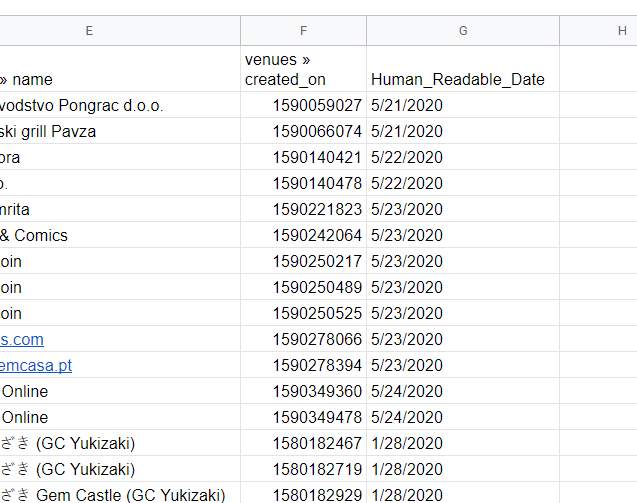Select cell containing 1590059027
This screenshot has width=637, height=503.
303,105
